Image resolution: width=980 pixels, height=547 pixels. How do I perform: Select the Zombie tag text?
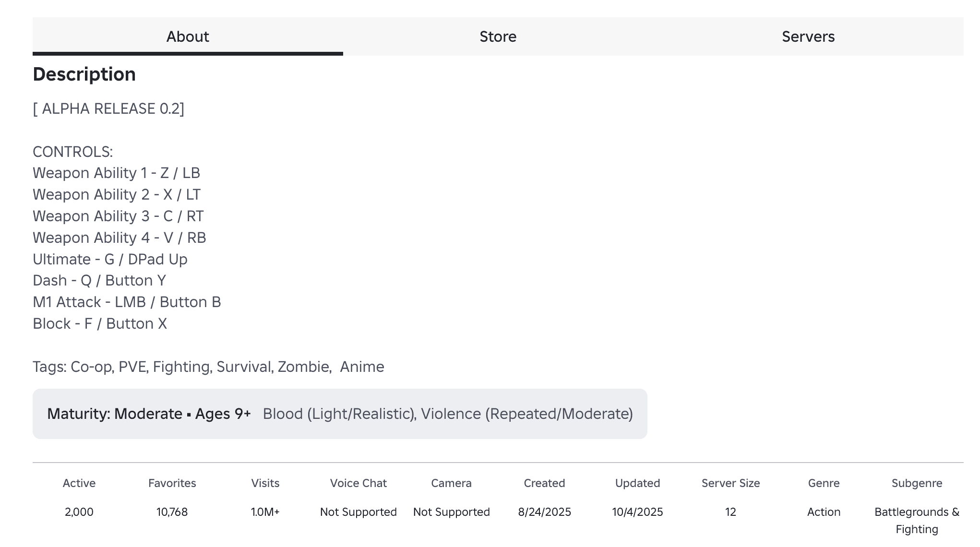(x=302, y=367)
